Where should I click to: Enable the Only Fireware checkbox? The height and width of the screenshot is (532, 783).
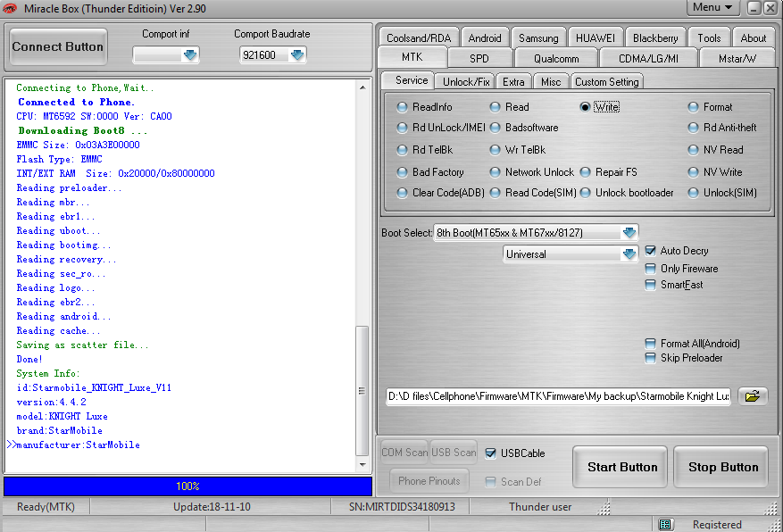pyautogui.click(x=650, y=269)
